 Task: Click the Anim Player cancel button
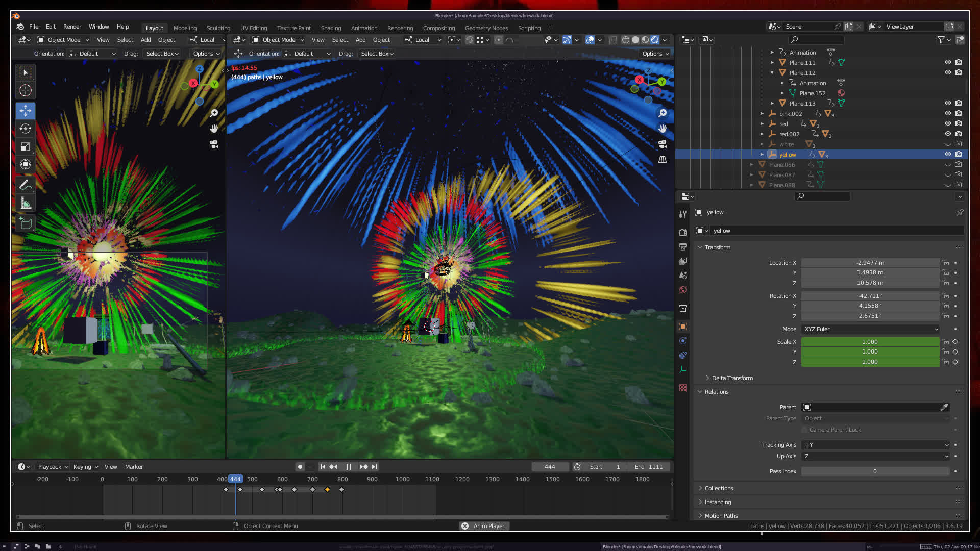coord(465,526)
